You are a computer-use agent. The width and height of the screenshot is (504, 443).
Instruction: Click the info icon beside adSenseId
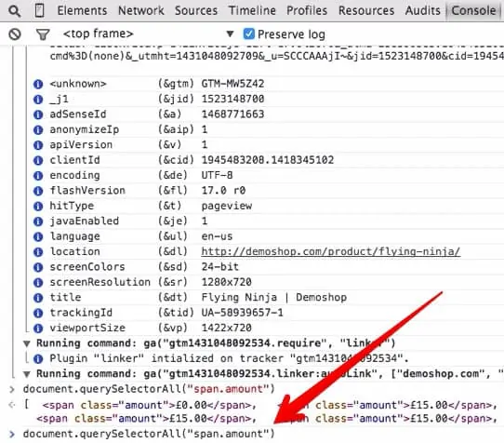point(38,114)
